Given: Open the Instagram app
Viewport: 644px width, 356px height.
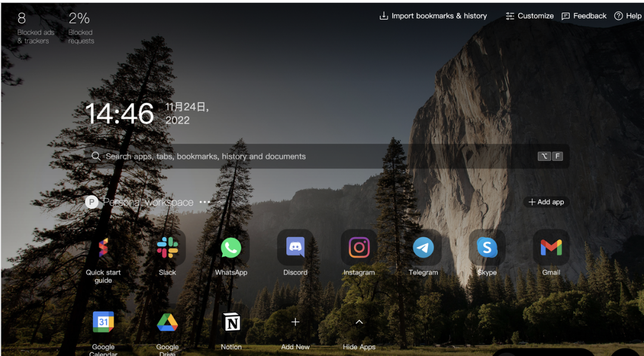Looking at the screenshot, I should 359,247.
